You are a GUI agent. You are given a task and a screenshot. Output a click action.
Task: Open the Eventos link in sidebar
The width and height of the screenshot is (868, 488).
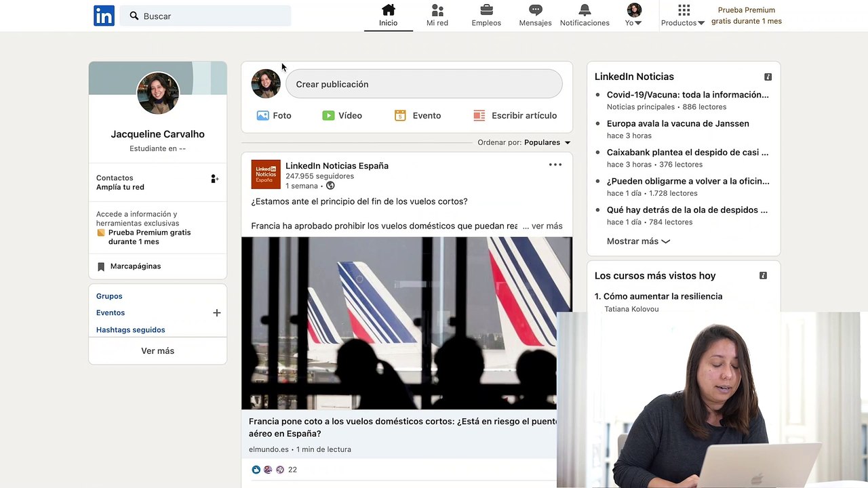point(111,313)
